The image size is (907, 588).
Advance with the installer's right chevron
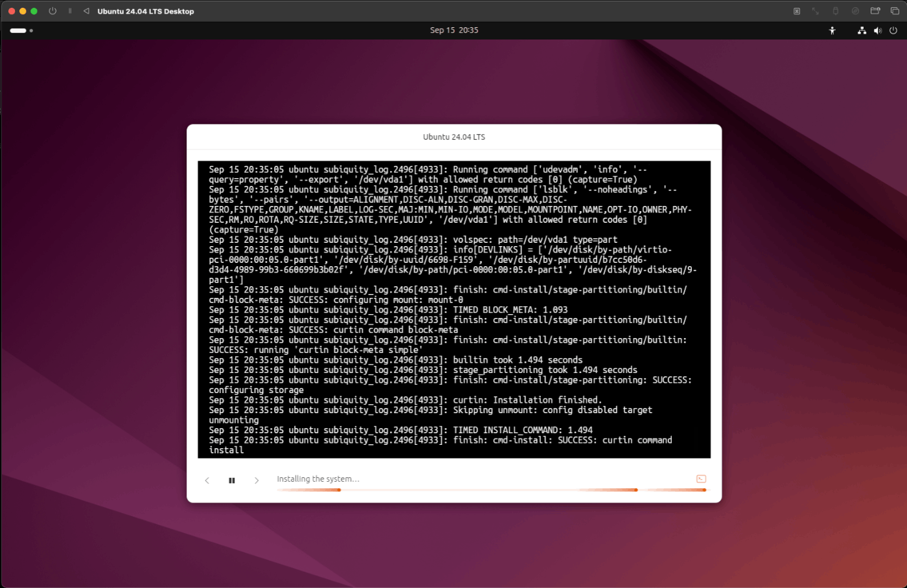click(x=257, y=481)
